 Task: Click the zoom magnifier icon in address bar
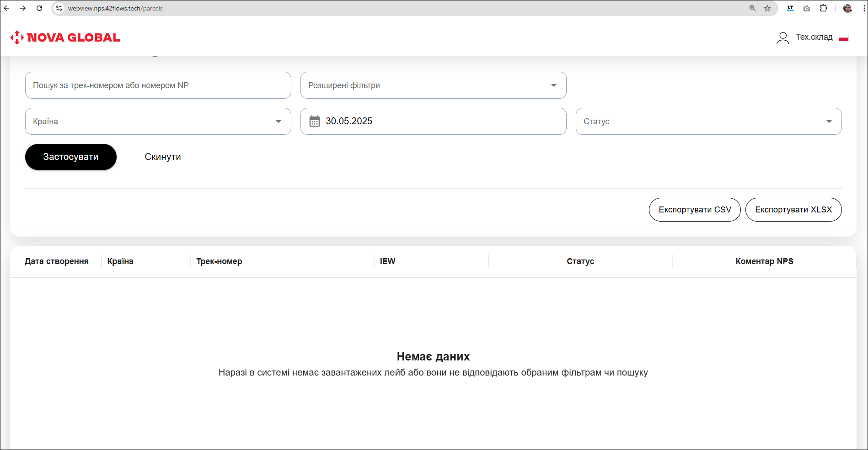[x=752, y=8]
